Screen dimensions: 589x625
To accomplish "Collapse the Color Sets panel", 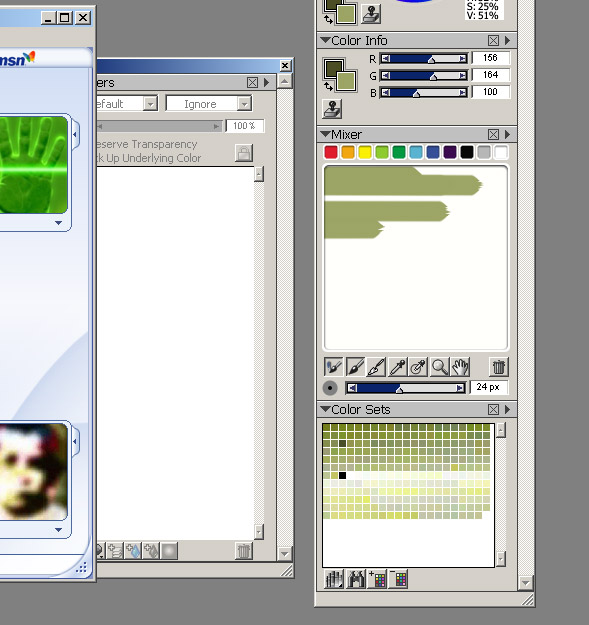I will click(x=325, y=409).
